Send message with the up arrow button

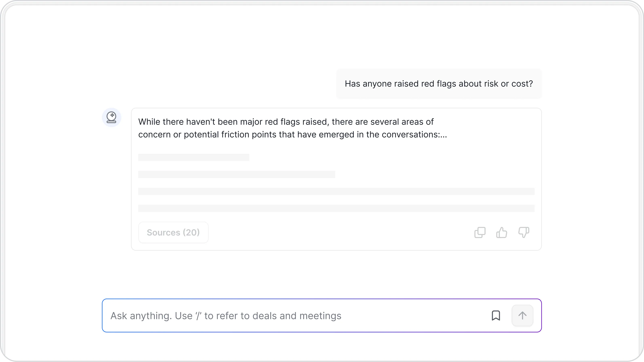pyautogui.click(x=522, y=316)
